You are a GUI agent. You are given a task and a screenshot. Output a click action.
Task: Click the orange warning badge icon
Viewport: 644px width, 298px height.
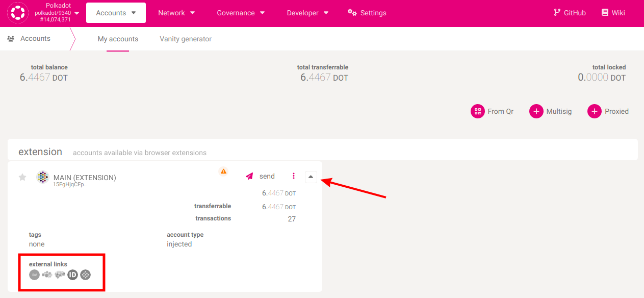point(223,171)
